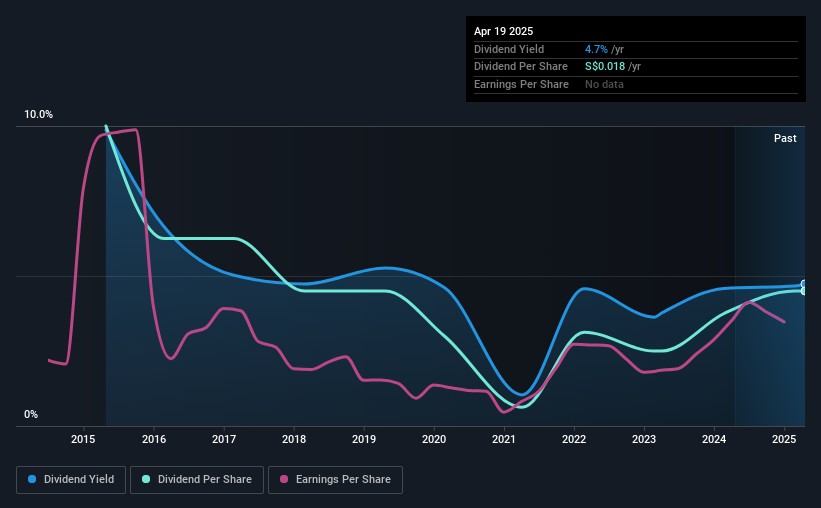Click the teal end marker of the Dividend Per Share line

(804, 291)
